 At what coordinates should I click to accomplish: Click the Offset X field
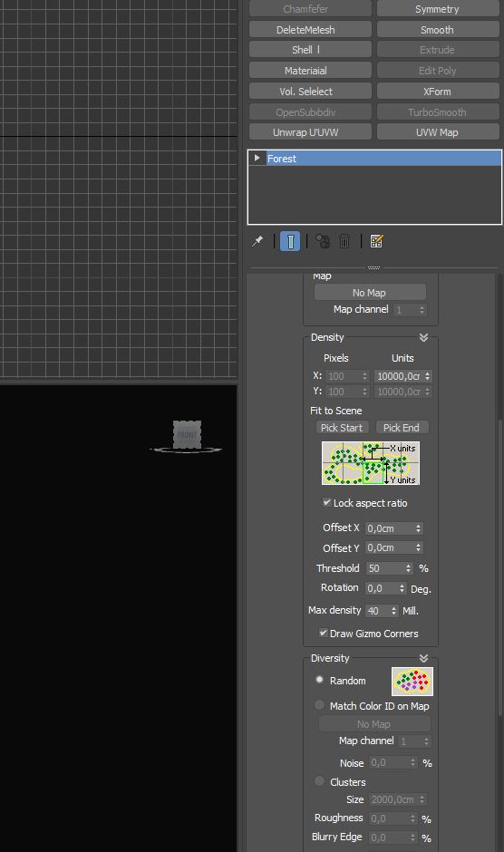click(390, 528)
